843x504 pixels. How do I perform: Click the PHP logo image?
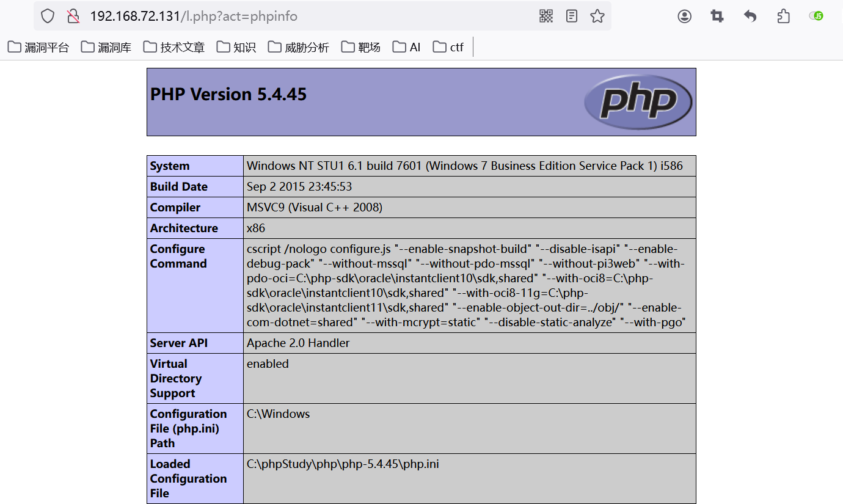pos(638,102)
